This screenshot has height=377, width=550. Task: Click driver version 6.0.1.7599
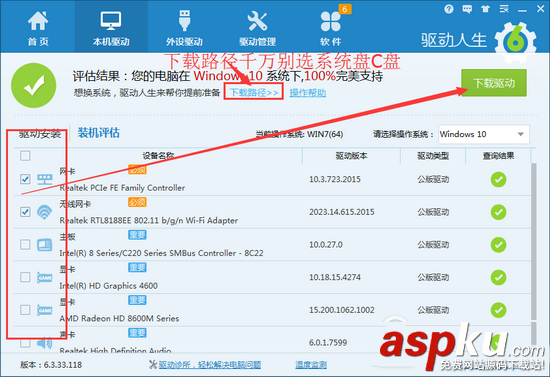tap(328, 343)
